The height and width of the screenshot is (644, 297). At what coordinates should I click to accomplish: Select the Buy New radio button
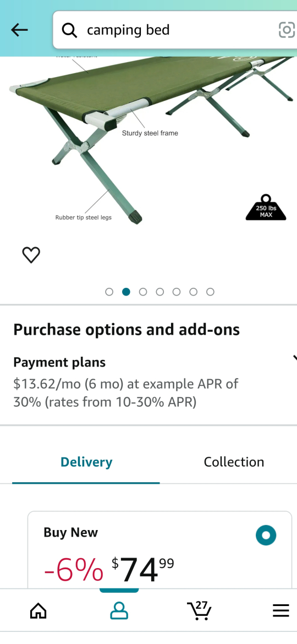[266, 535]
